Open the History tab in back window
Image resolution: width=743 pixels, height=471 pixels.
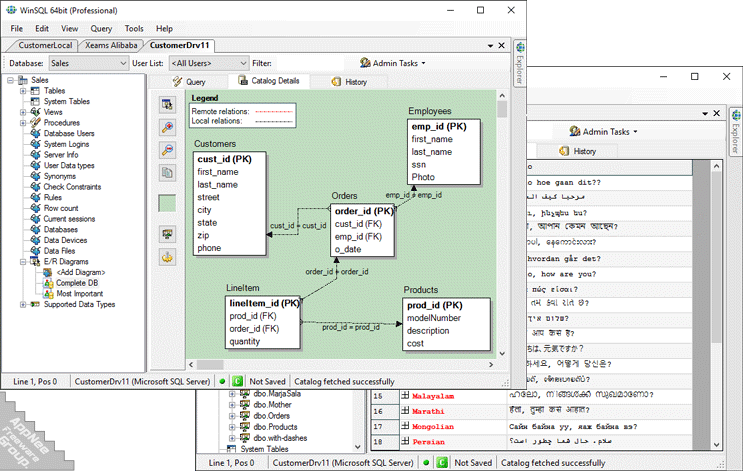point(578,151)
